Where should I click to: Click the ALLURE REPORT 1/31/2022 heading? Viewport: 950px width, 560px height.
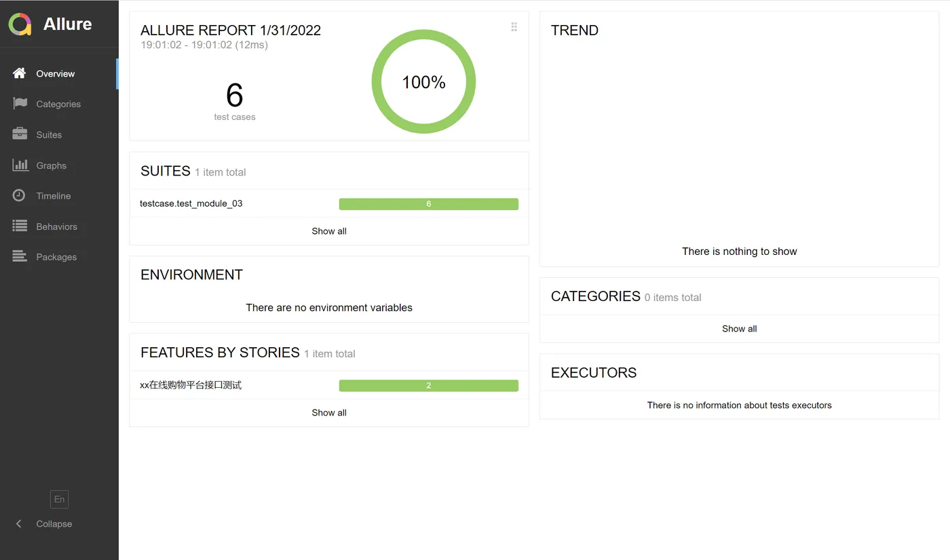pyautogui.click(x=231, y=30)
